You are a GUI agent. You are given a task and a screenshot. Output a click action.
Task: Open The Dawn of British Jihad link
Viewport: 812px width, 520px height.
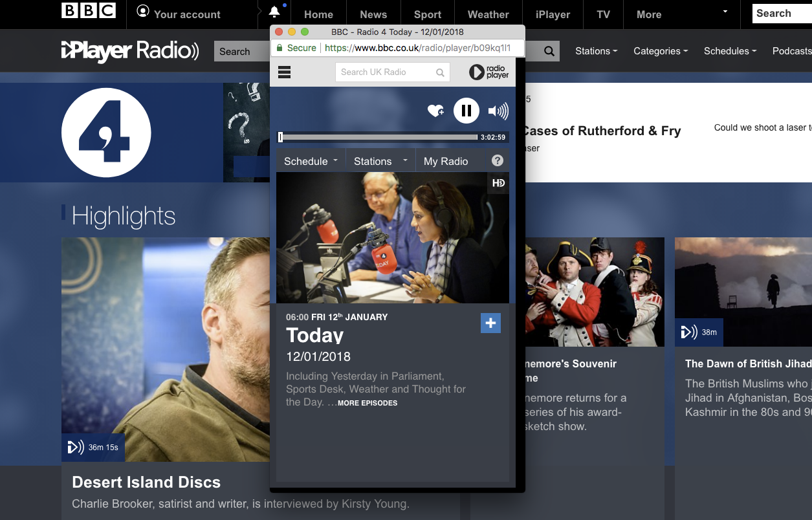pyautogui.click(x=748, y=363)
